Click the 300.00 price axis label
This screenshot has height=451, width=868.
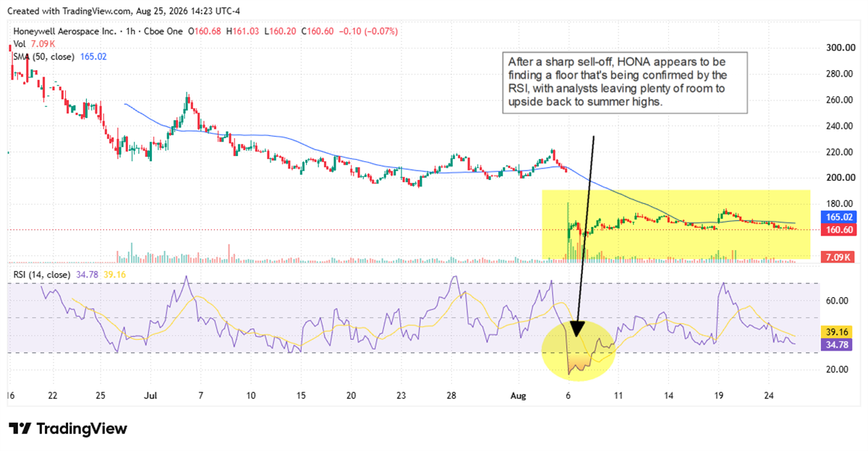click(x=840, y=48)
